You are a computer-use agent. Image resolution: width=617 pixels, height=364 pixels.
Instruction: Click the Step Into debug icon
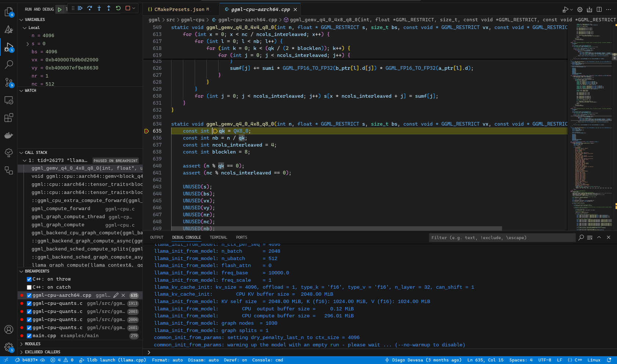click(x=99, y=8)
